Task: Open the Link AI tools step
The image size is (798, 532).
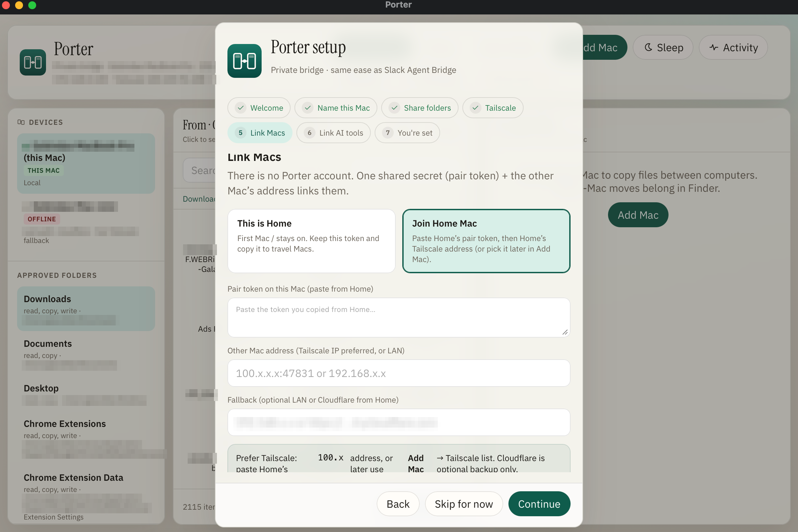Action: coord(333,133)
